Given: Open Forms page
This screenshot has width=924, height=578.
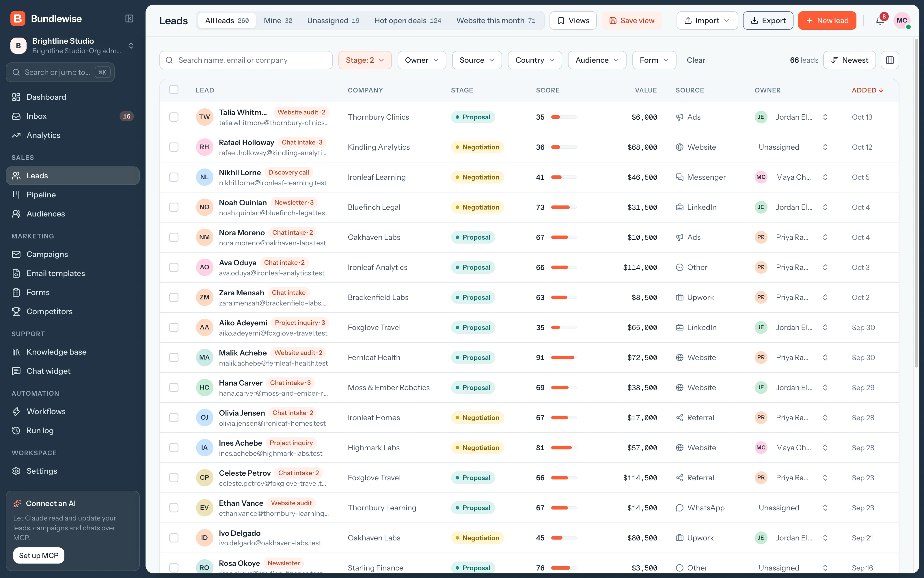Looking at the screenshot, I should click(x=72, y=292).
